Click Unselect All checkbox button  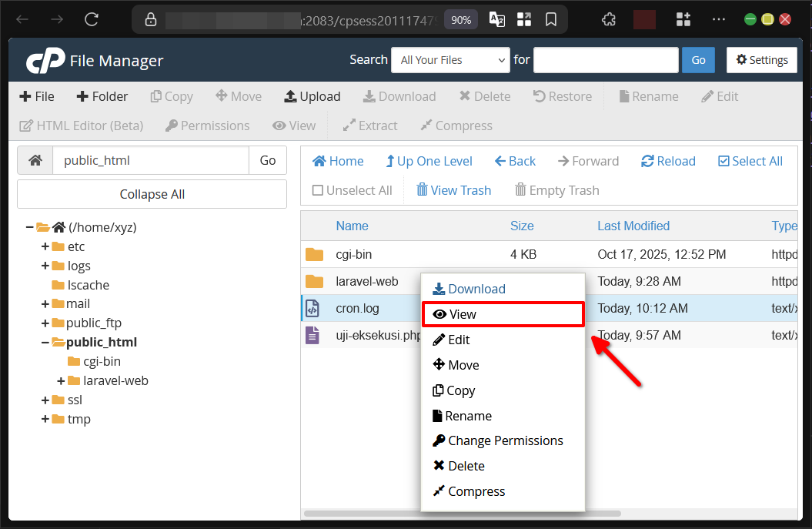352,190
